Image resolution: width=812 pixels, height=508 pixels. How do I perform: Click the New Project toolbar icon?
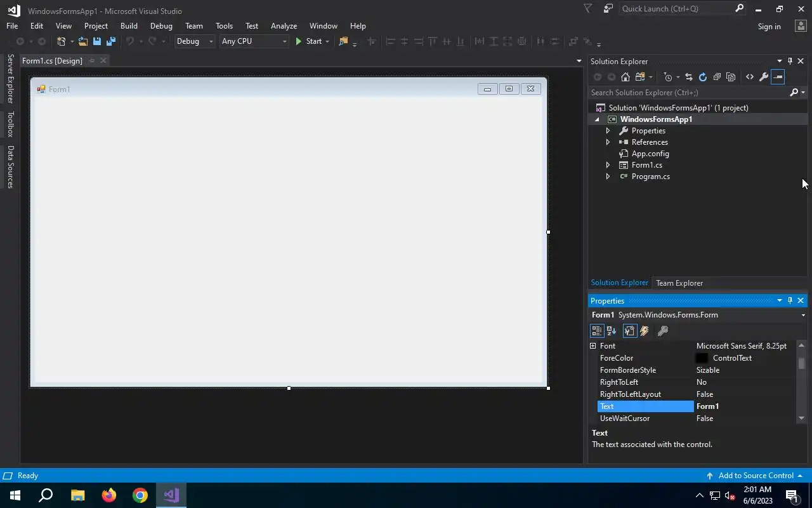click(61, 41)
